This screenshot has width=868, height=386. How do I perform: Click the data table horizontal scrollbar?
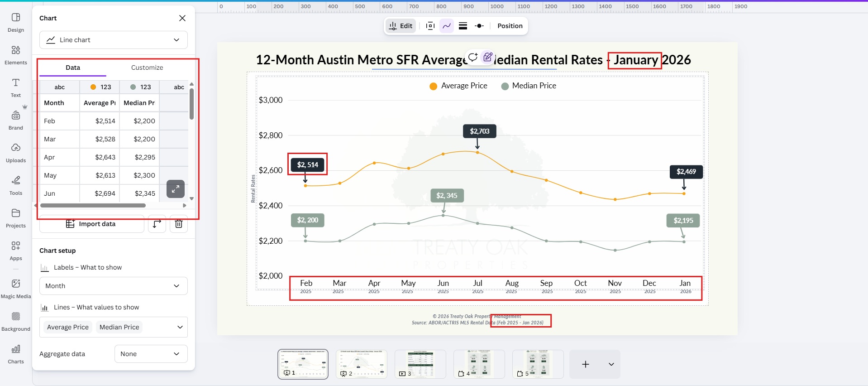point(93,205)
